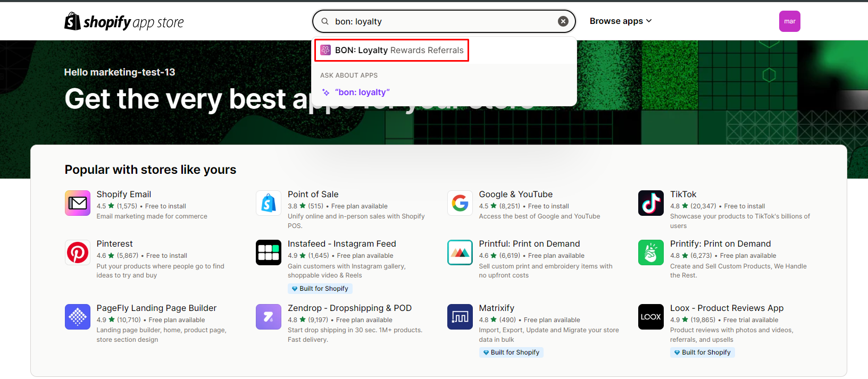868x379 pixels.
Task: Open the PageFly app icon
Action: click(x=78, y=317)
